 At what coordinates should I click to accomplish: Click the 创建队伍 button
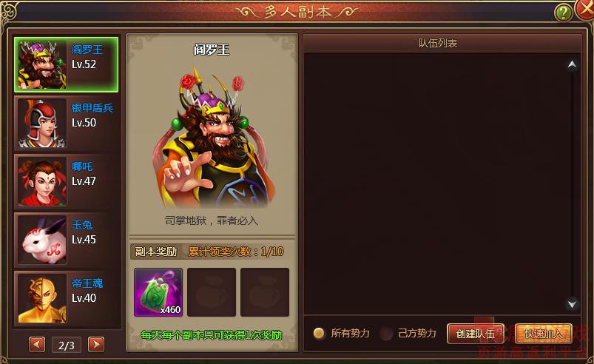click(x=476, y=334)
